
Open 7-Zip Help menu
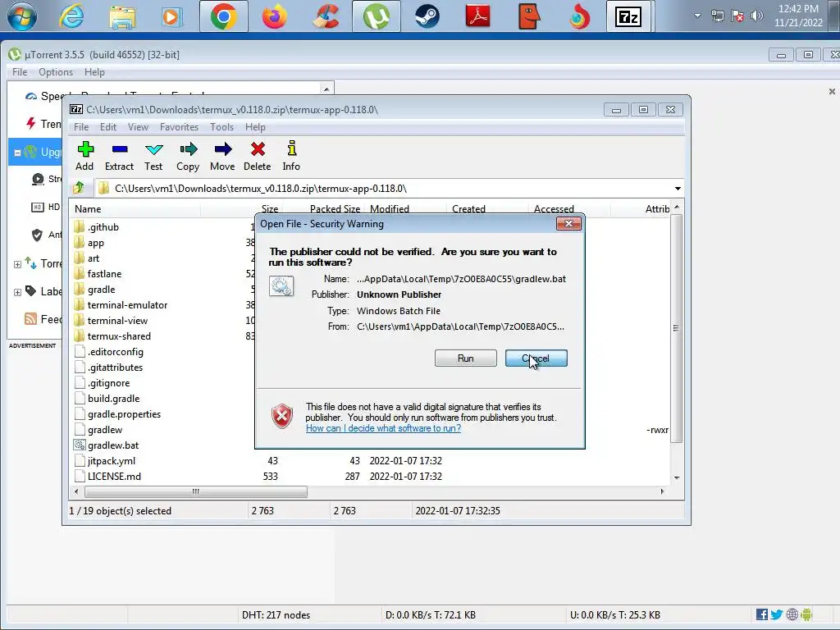pyautogui.click(x=255, y=127)
